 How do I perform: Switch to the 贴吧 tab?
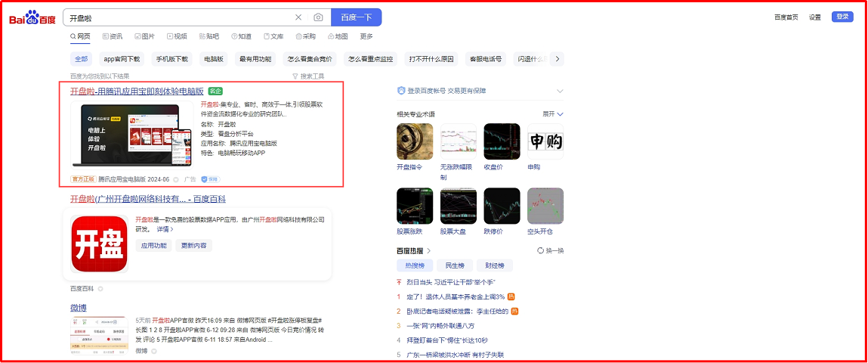(x=209, y=36)
